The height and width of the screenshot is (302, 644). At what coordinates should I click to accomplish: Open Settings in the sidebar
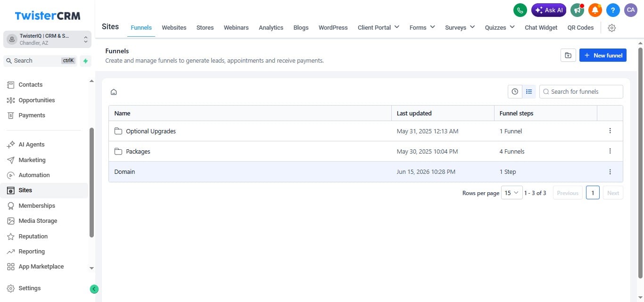pos(30,288)
